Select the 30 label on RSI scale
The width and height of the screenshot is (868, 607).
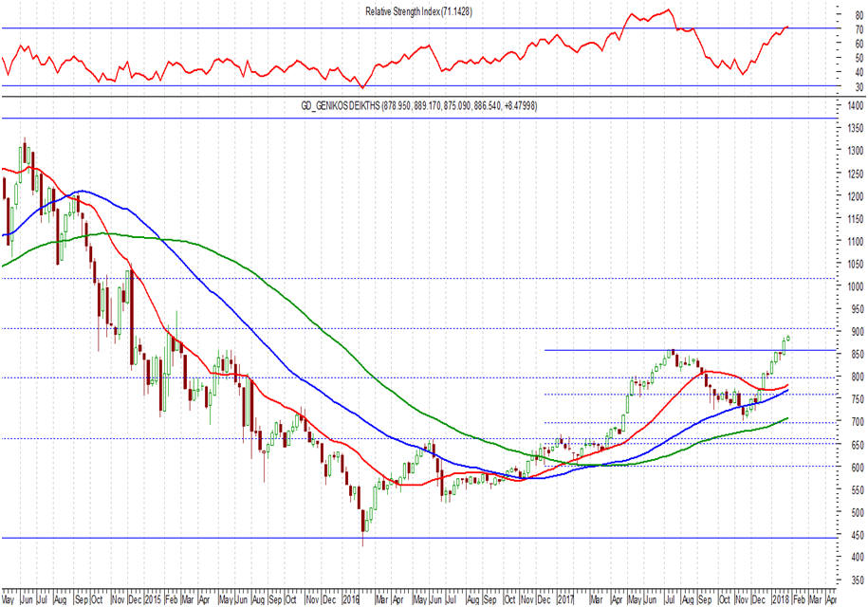click(859, 87)
